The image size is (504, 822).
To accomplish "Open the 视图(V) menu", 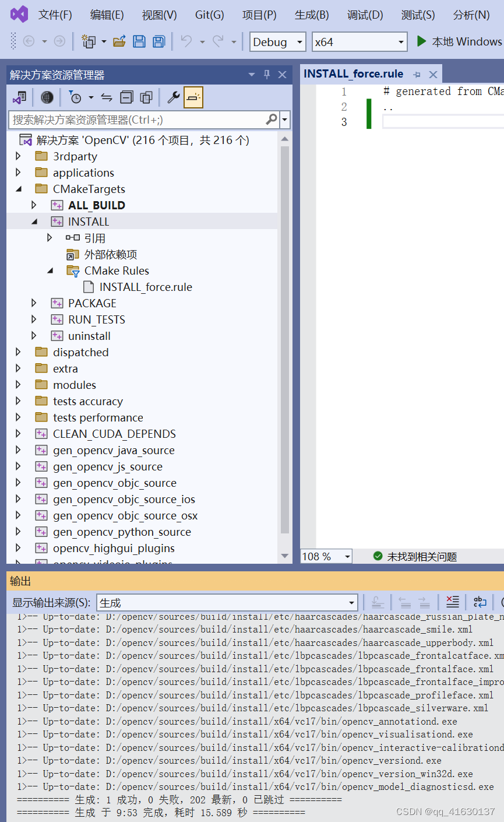I will [160, 15].
